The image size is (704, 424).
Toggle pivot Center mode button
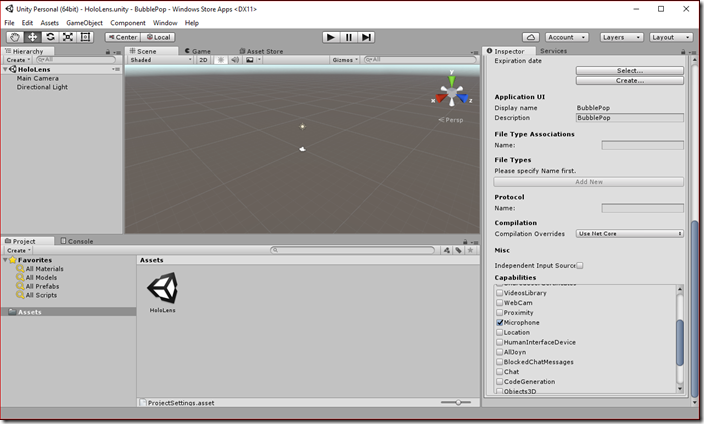123,37
